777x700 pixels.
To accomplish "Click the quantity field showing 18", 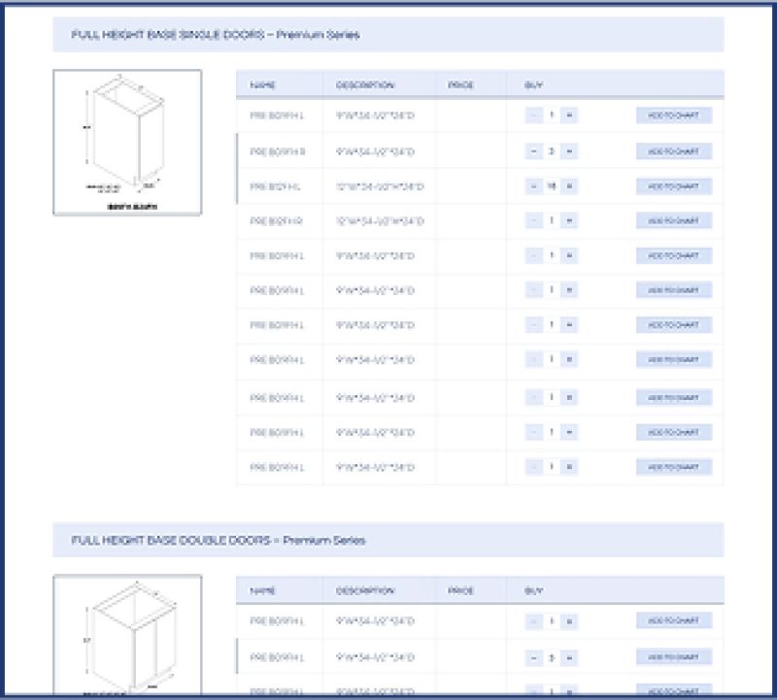I will point(552,186).
